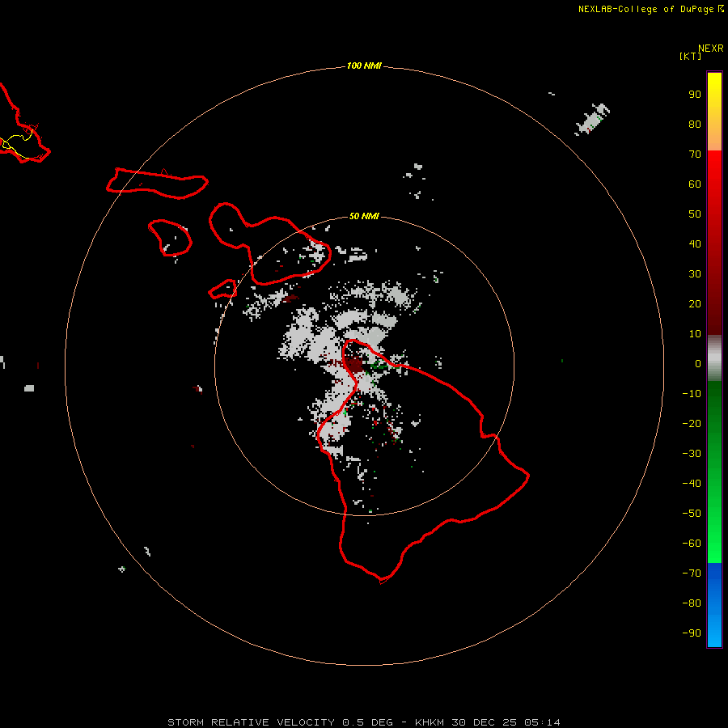
Task: Click the blue segment at bottom of color bar
Action: 714,605
